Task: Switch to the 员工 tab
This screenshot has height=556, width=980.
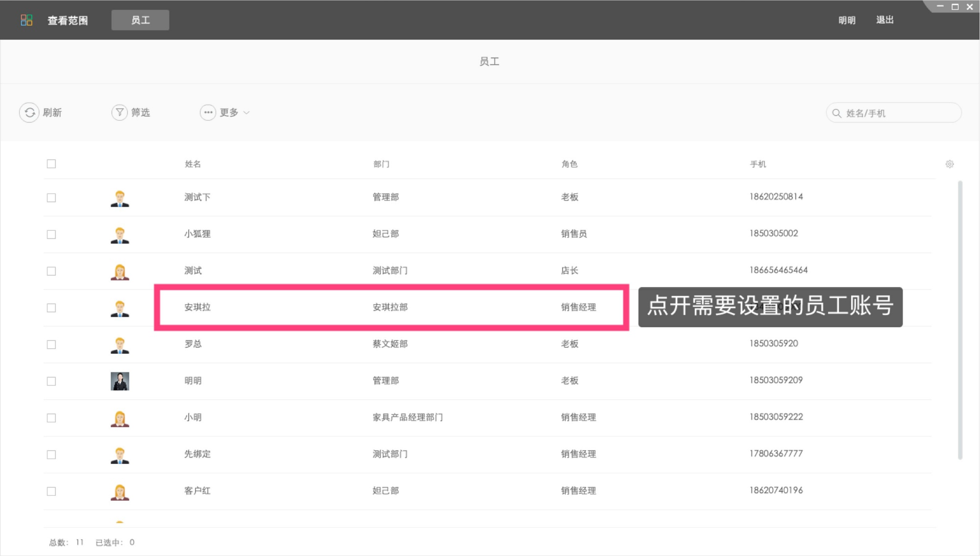Action: pos(140,20)
